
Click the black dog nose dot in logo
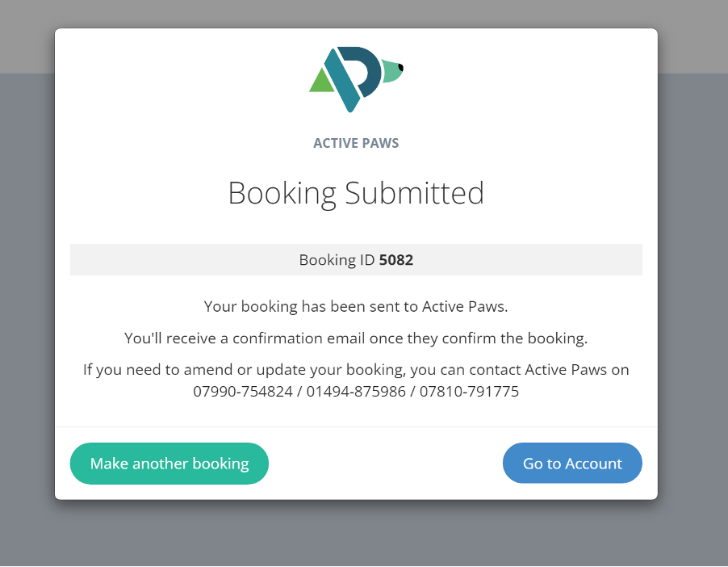click(x=400, y=66)
